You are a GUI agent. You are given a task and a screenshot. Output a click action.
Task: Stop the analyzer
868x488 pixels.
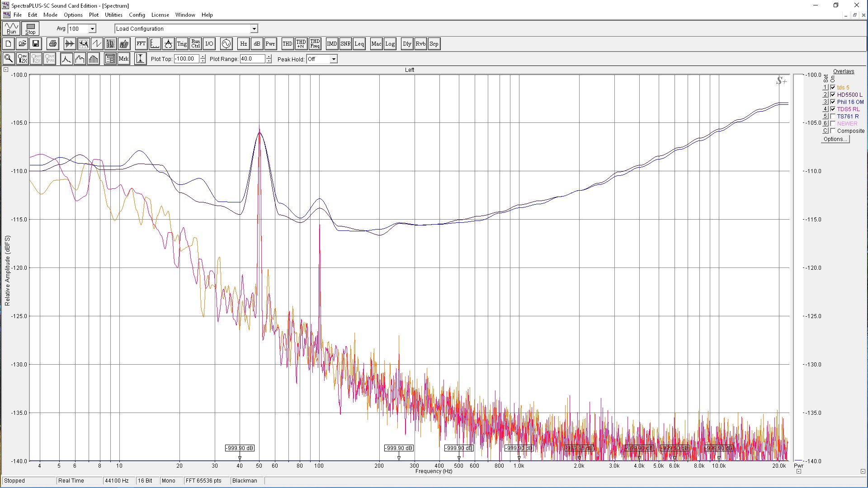tap(30, 28)
